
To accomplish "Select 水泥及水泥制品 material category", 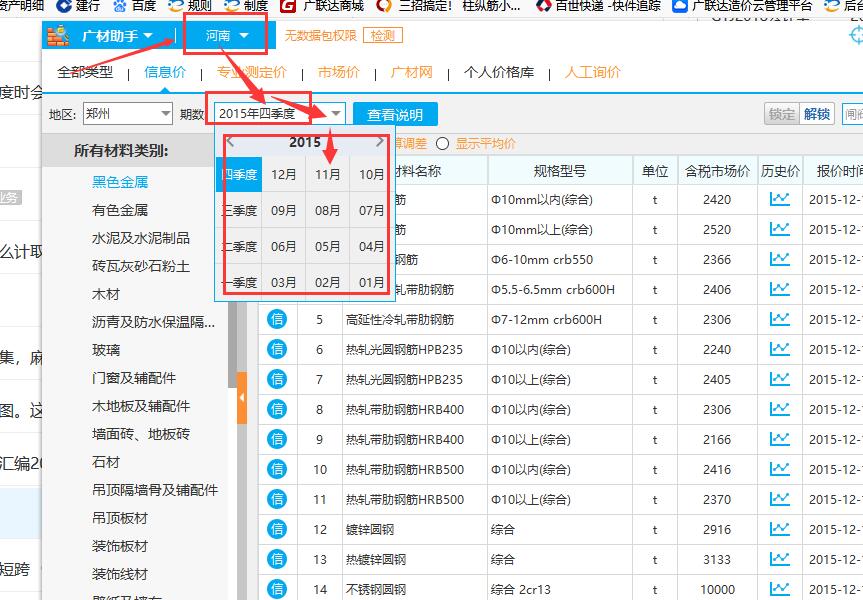I will [x=141, y=238].
